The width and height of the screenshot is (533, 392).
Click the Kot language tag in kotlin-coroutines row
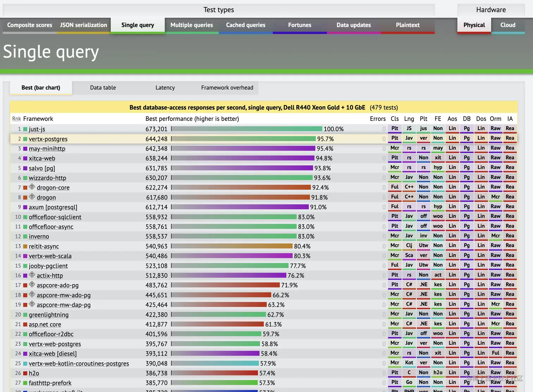[x=409, y=362]
